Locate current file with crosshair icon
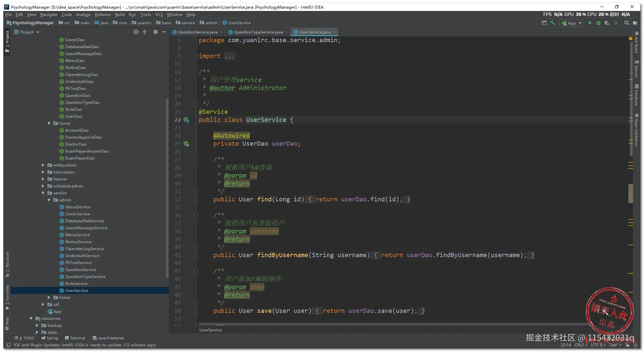This screenshot has height=352, width=644. click(x=136, y=32)
